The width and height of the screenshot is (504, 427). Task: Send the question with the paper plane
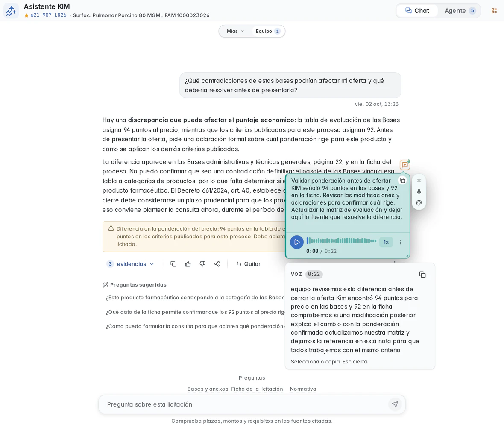coord(395,404)
